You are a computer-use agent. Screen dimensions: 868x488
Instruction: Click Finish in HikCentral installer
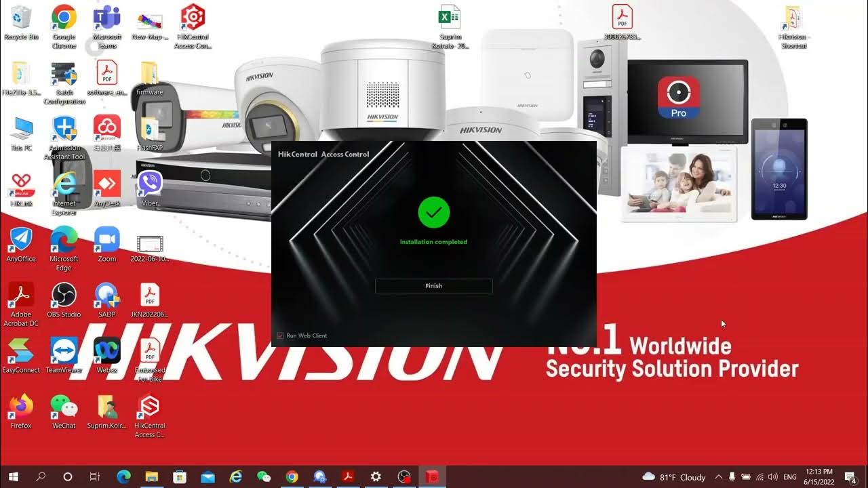[434, 286]
